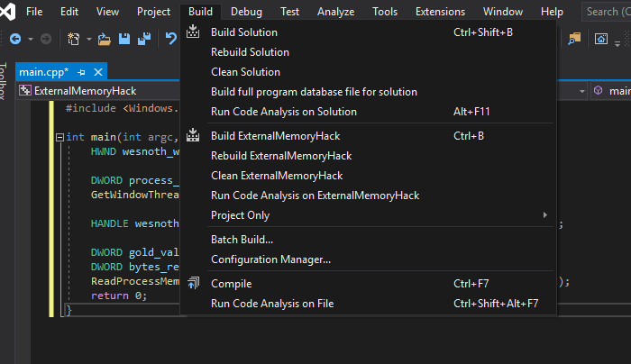Collapse the main function code block
631x364 pixels.
pos(59,137)
